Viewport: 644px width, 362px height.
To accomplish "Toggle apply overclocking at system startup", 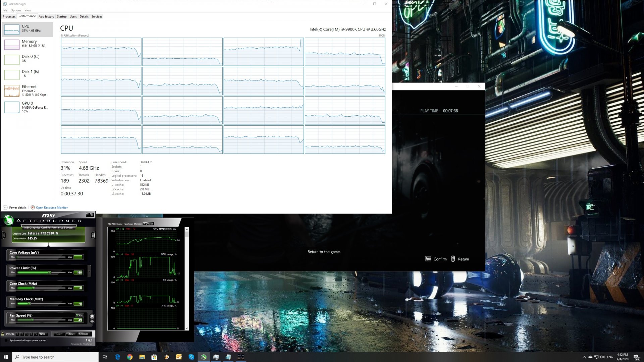I will pos(6,341).
